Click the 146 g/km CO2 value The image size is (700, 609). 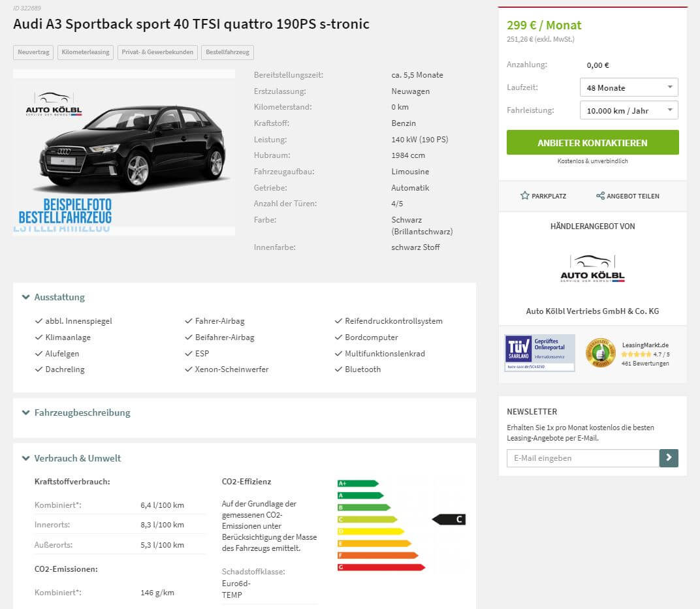[157, 593]
